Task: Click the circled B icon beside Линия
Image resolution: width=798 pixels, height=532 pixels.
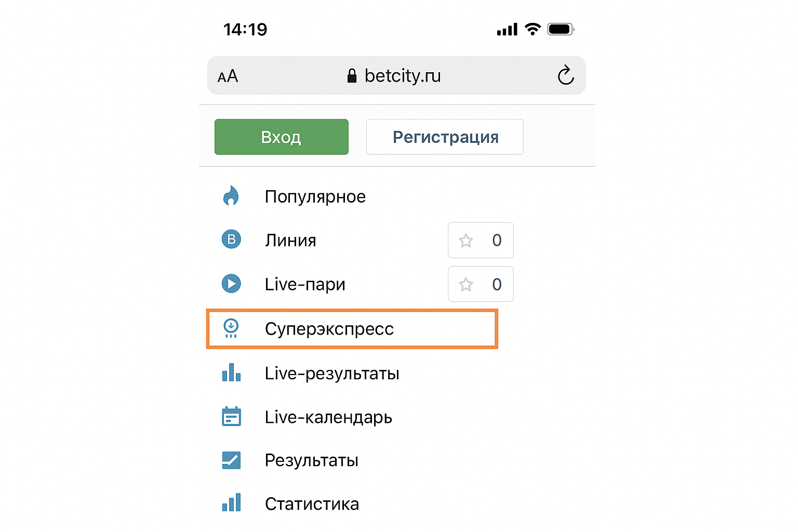Action: pyautogui.click(x=231, y=240)
